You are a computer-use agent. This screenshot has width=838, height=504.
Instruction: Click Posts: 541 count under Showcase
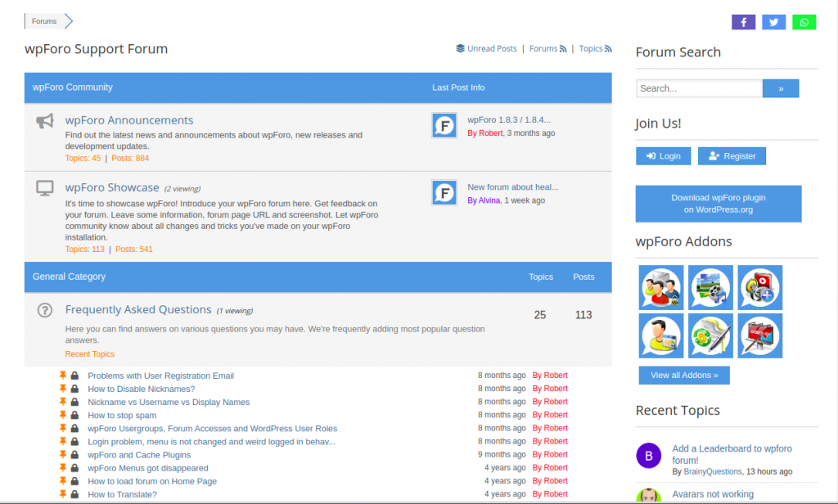point(134,249)
